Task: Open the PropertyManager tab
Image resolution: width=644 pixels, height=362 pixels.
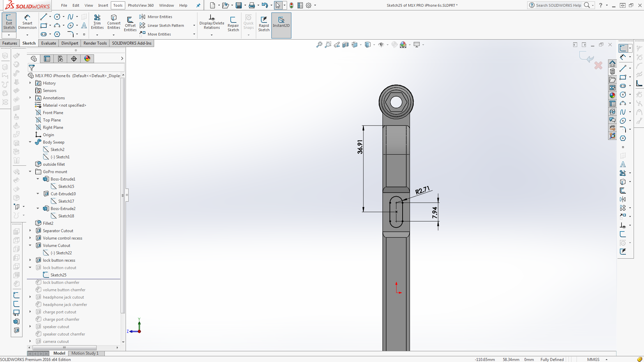Action: pos(47,59)
